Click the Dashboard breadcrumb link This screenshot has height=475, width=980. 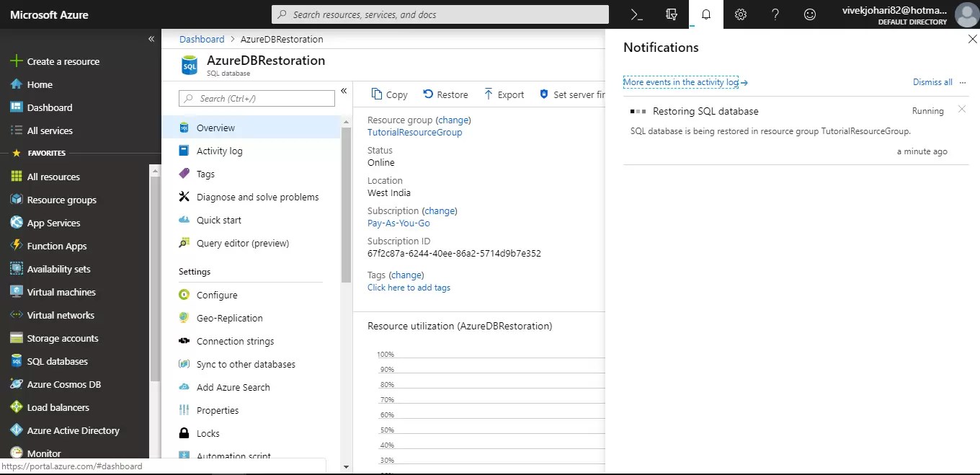coord(202,39)
